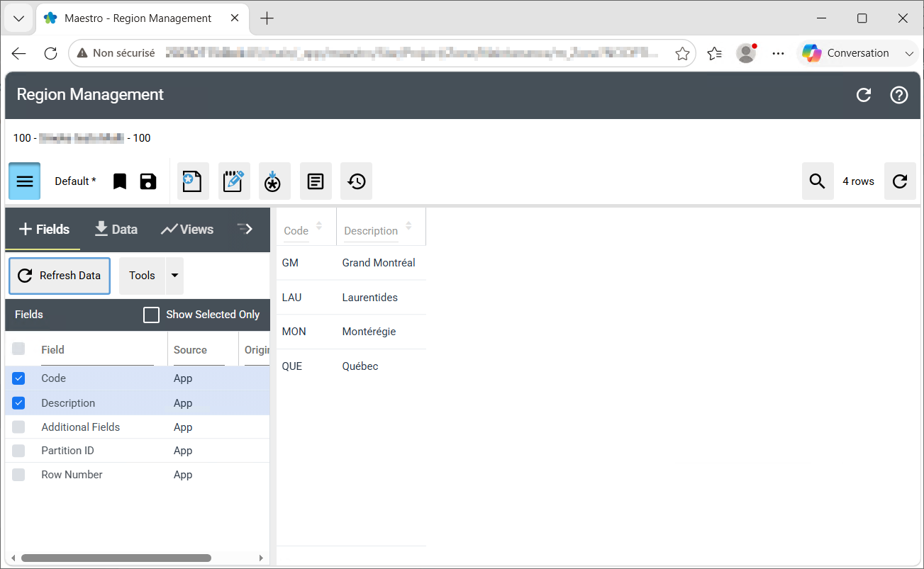Viewport: 924px width, 569px height.
Task: Expand more panel tabs with the arrow
Action: 245,229
